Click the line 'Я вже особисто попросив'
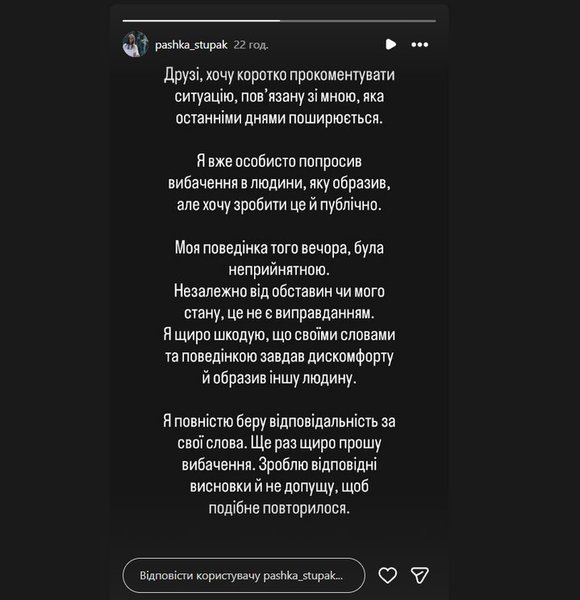The width and height of the screenshot is (580, 600). (x=279, y=161)
